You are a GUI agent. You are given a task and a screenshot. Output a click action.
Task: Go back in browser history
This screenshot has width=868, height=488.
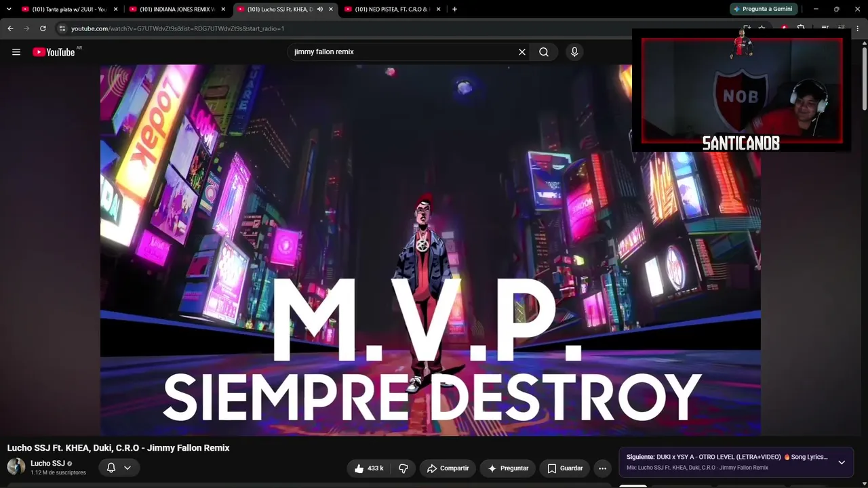pyautogui.click(x=10, y=28)
